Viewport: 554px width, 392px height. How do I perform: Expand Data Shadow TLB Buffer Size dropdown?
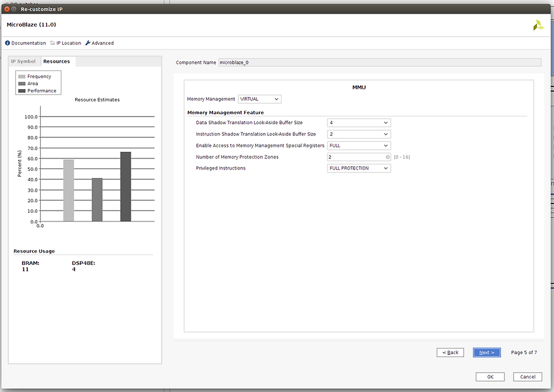tap(359, 123)
